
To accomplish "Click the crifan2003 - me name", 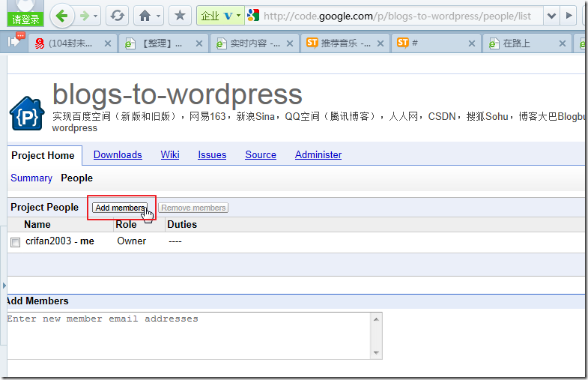I will pyautogui.click(x=60, y=241).
